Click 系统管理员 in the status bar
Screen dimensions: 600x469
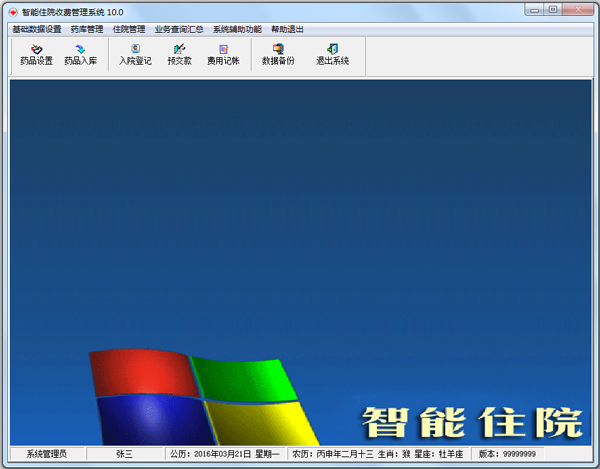point(47,454)
